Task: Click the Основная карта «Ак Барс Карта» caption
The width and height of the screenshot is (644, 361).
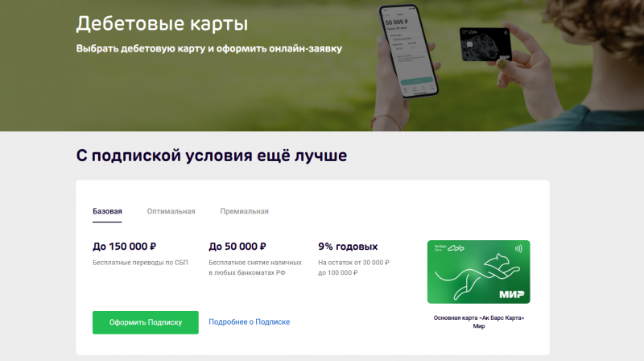Action: click(x=479, y=322)
